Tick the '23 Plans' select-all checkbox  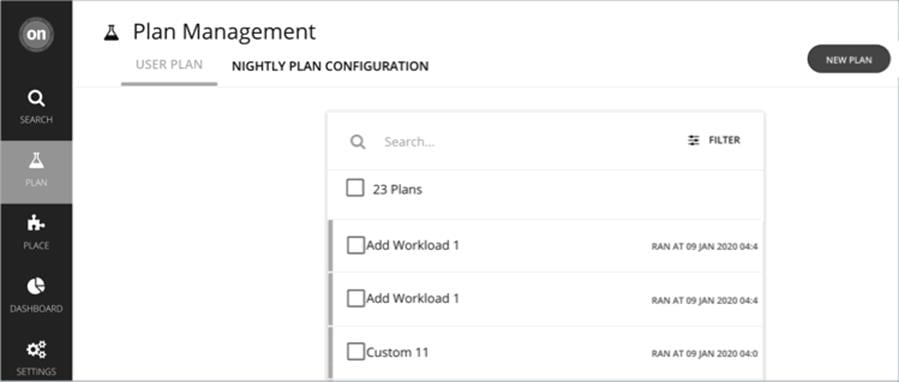coord(355,188)
